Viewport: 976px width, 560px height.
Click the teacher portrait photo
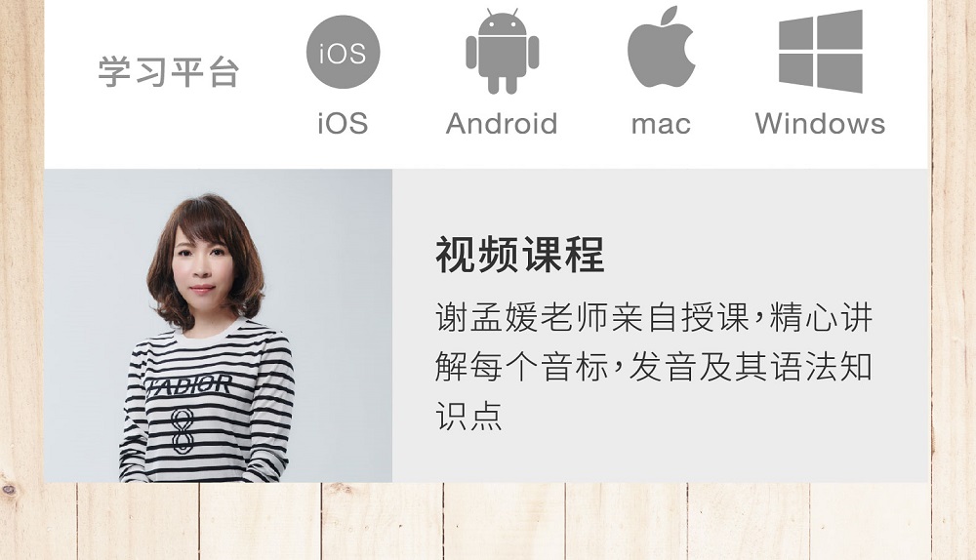(219, 326)
